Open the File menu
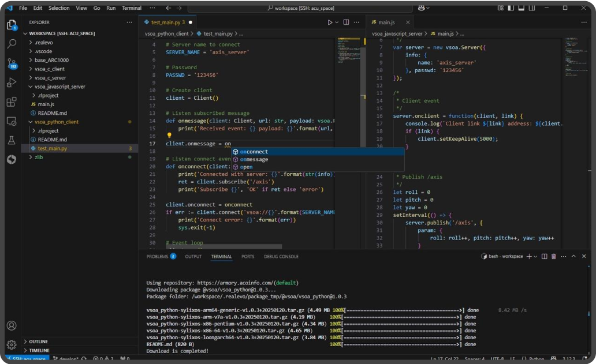Image resolution: width=596 pixels, height=364 pixels. click(x=23, y=8)
